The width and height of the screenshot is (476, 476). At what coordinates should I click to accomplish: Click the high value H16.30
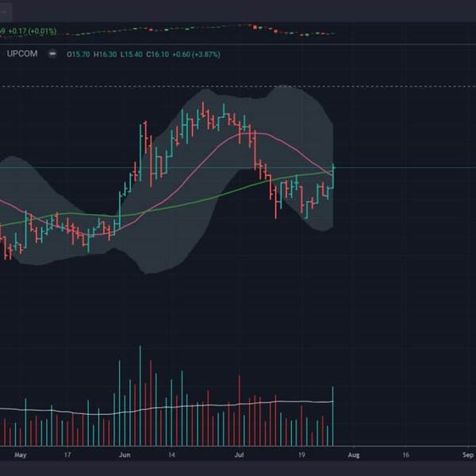pyautogui.click(x=105, y=54)
